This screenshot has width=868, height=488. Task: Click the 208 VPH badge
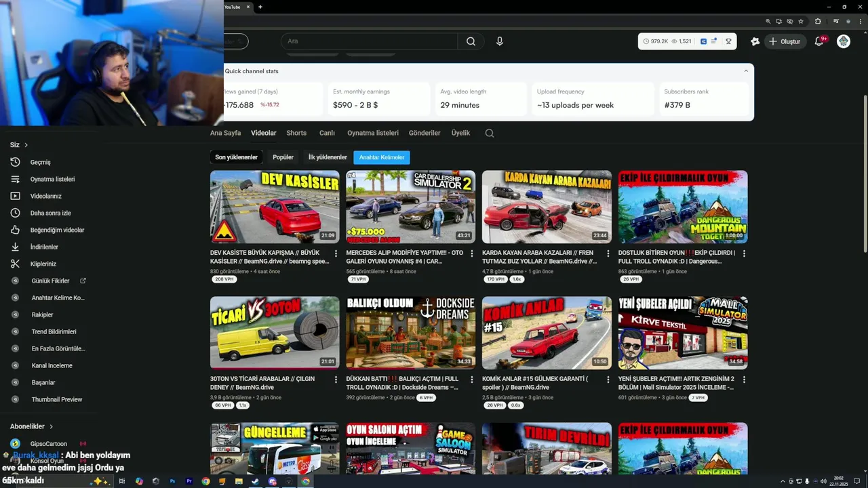(x=224, y=279)
